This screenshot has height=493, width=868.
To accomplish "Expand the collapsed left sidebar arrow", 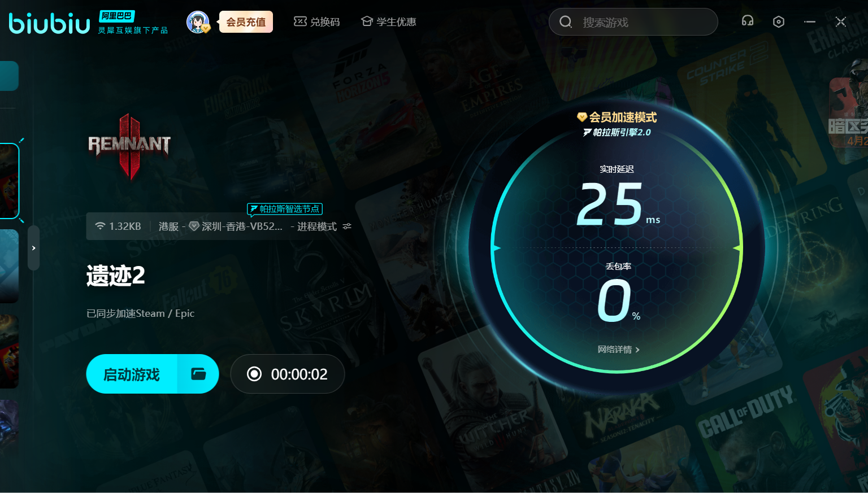I will coord(34,248).
